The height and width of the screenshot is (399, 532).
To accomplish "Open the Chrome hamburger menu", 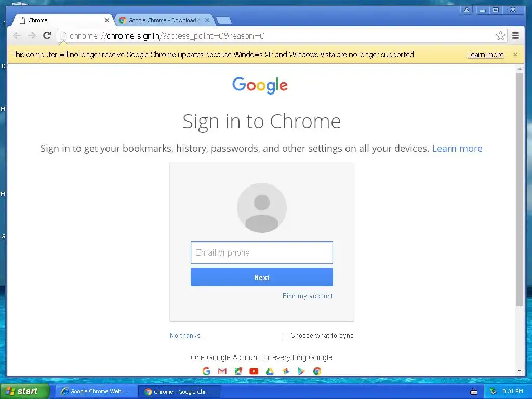I will coord(515,36).
